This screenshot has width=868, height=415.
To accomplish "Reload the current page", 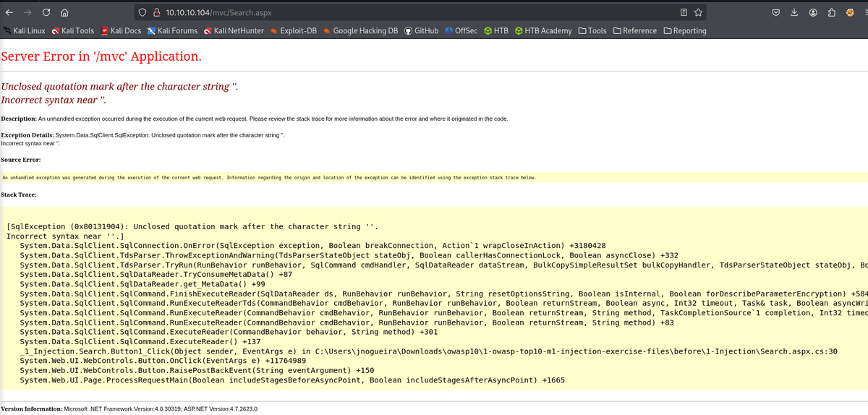I will [x=46, y=12].
